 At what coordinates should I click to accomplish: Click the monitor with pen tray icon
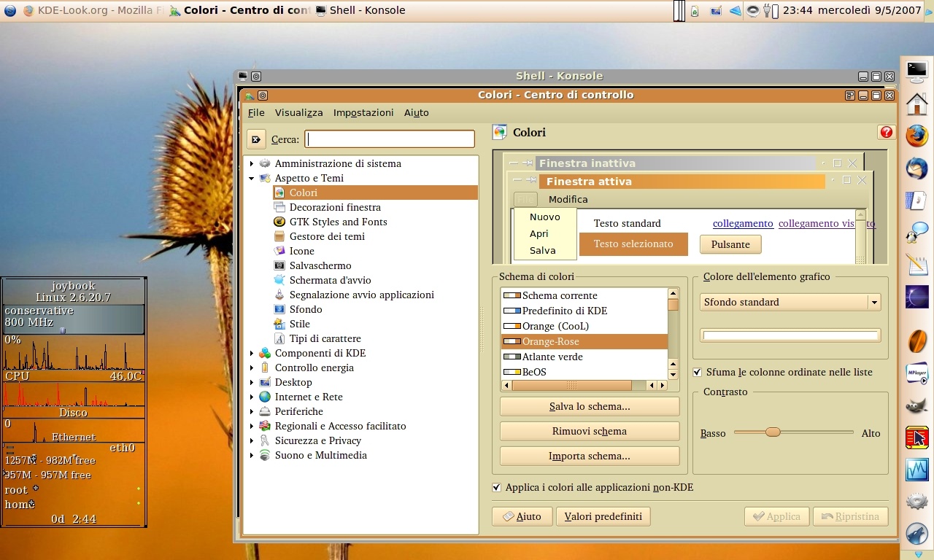click(x=715, y=10)
